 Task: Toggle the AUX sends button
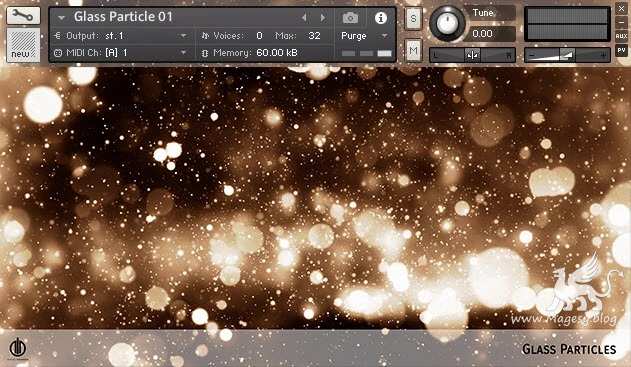click(621, 36)
